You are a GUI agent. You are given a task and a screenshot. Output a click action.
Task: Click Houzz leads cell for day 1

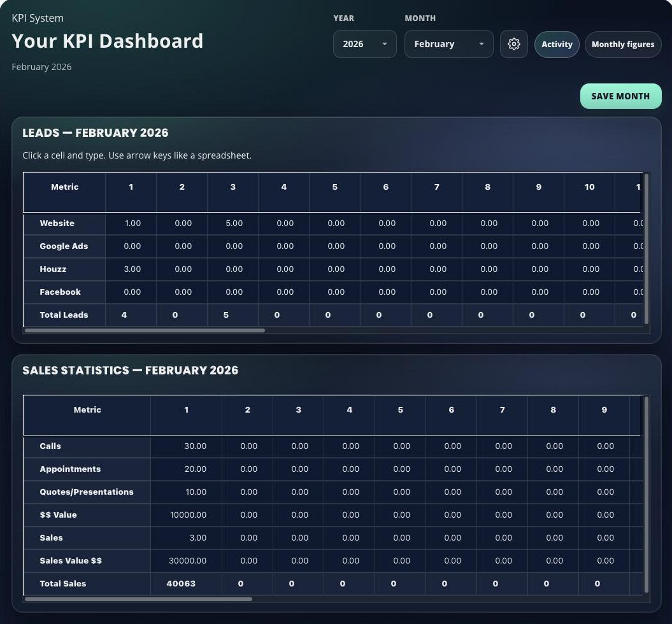click(x=131, y=269)
